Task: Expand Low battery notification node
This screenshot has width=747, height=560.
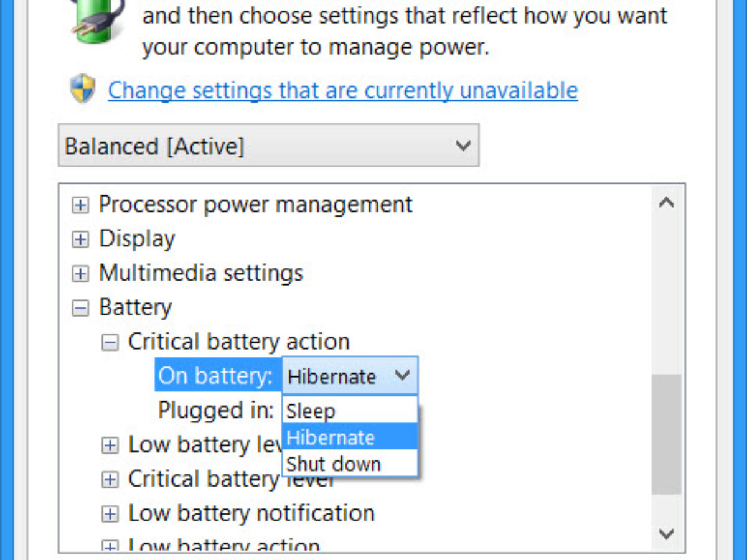Action: click(x=110, y=514)
